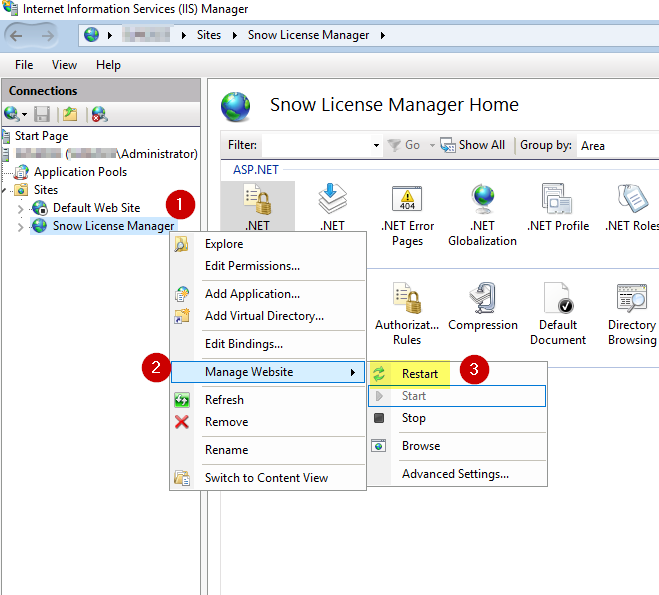The image size is (659, 595).
Task: Choose Explore from the context menu
Action: [268, 244]
